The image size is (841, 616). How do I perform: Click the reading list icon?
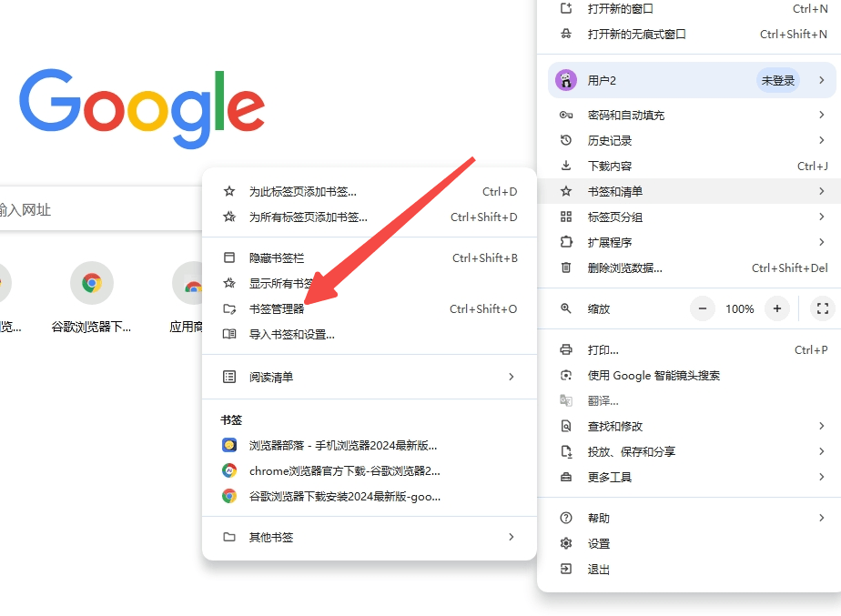[x=229, y=377]
